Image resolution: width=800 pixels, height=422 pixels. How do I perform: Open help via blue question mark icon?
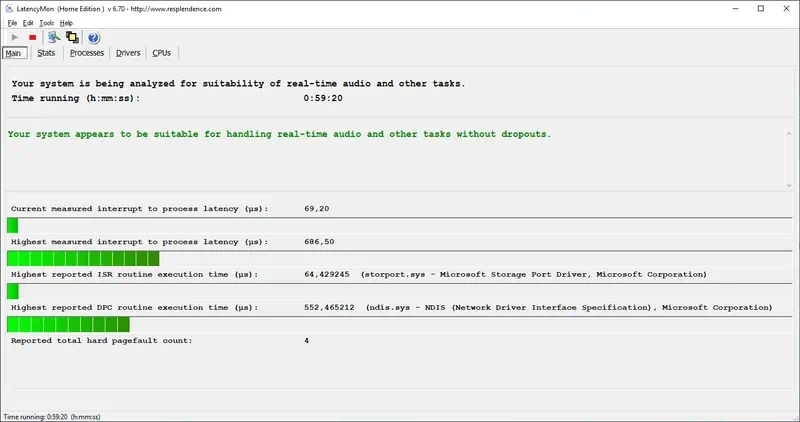(x=93, y=38)
